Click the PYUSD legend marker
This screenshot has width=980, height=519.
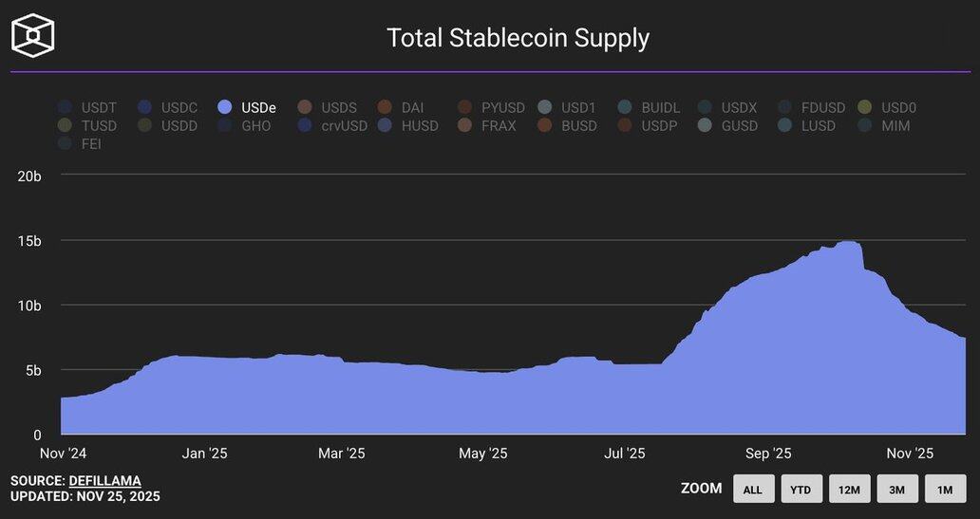(x=464, y=107)
